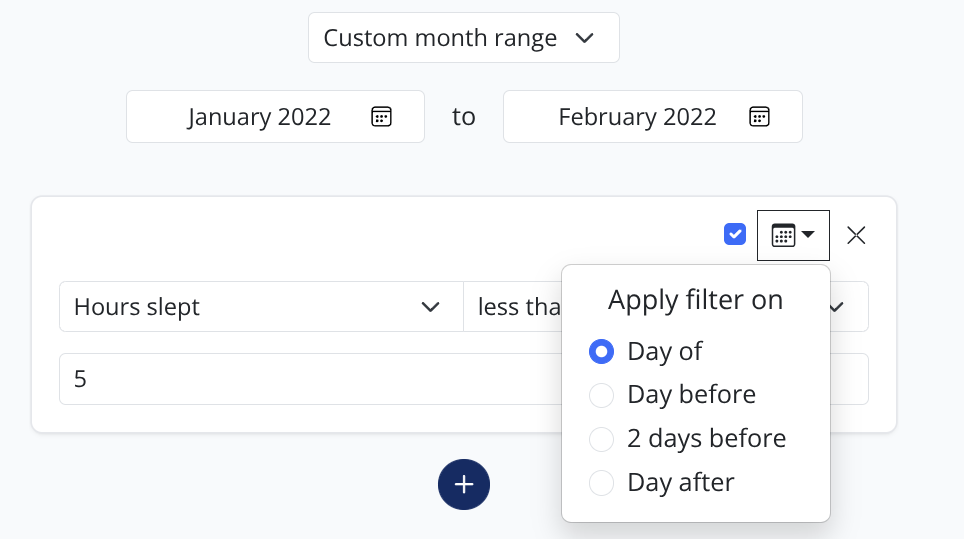Click the "Day before" option label

pos(691,395)
